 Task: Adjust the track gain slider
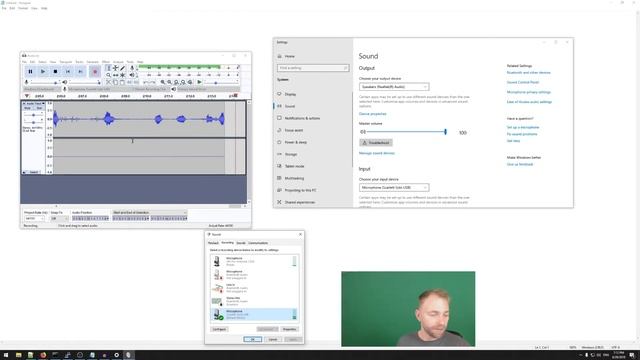[33, 115]
